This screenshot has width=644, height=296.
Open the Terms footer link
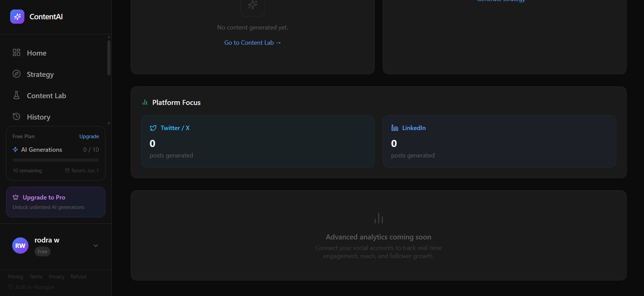click(x=36, y=276)
